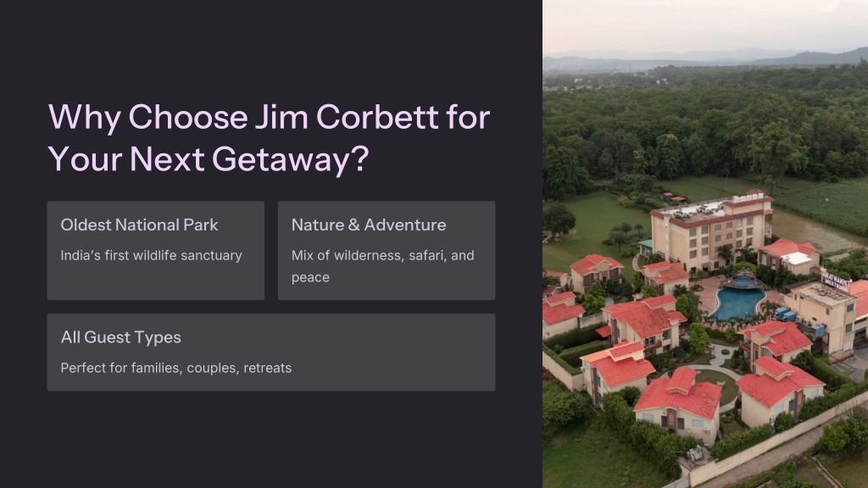
Task: Select the slide title 'Why Choose Jim Corbett'
Action: pyautogui.click(x=269, y=117)
